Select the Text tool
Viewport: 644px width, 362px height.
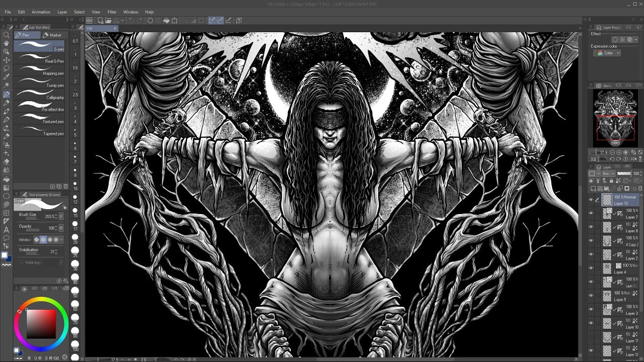(x=7, y=230)
